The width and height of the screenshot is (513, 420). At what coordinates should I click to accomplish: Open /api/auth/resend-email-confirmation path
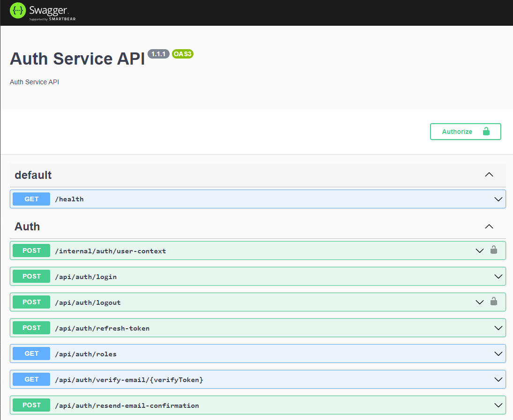127,405
